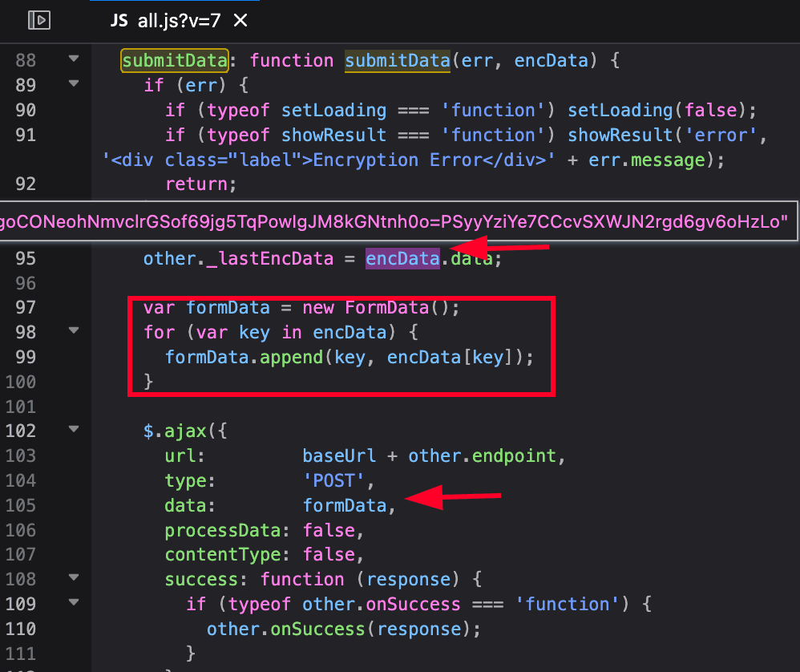Screen dimensions: 800x672
Task: Click line number 110 in the gutter
Action: 21,628
